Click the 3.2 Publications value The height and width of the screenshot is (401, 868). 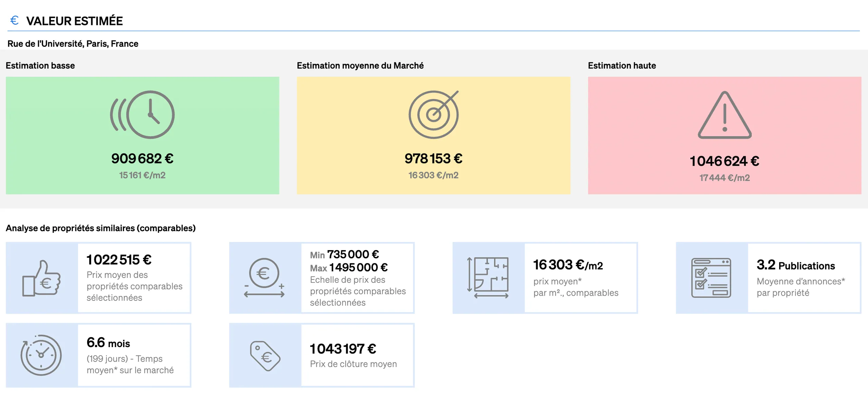point(796,265)
